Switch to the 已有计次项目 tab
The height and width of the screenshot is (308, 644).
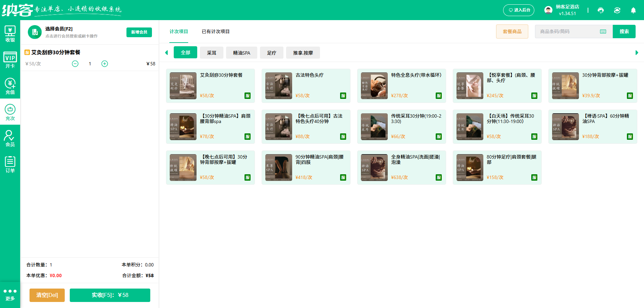215,32
